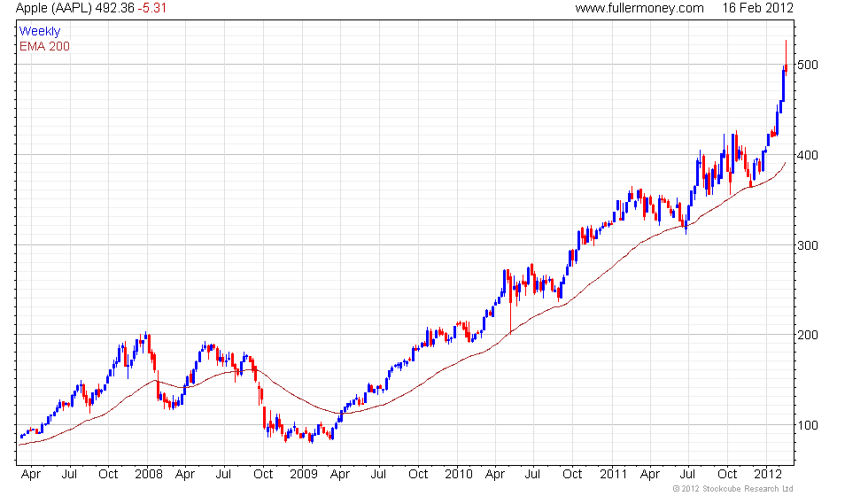Click the 2012 year axis label
The width and height of the screenshot is (868, 496).
click(x=768, y=475)
